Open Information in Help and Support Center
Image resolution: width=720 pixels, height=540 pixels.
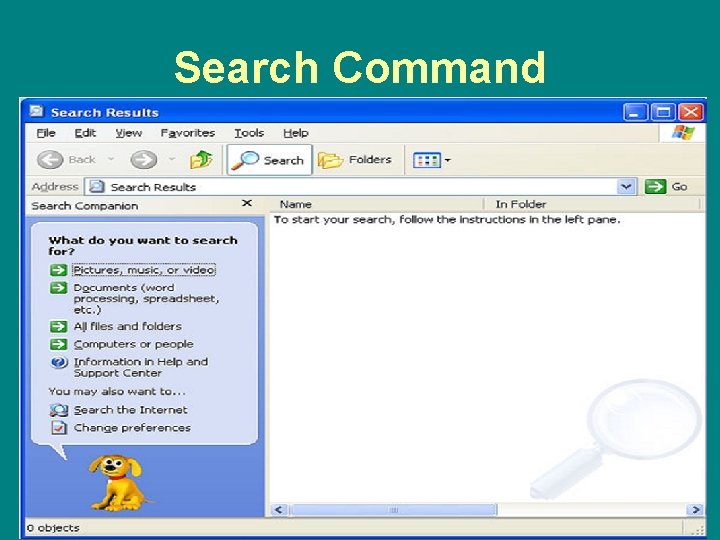pyautogui.click(x=141, y=367)
